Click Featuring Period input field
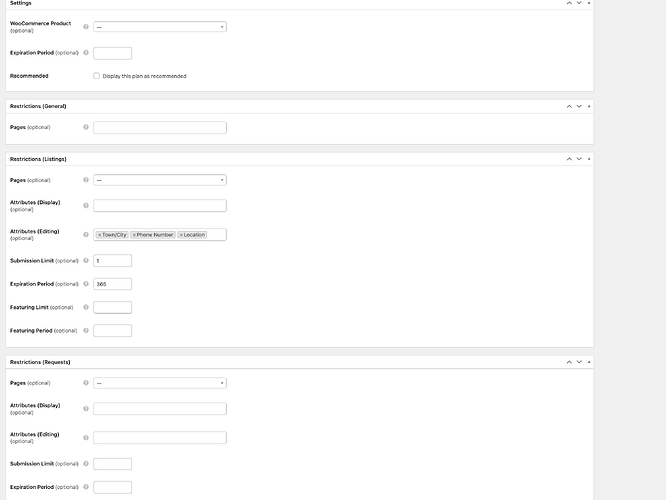 pyautogui.click(x=112, y=331)
